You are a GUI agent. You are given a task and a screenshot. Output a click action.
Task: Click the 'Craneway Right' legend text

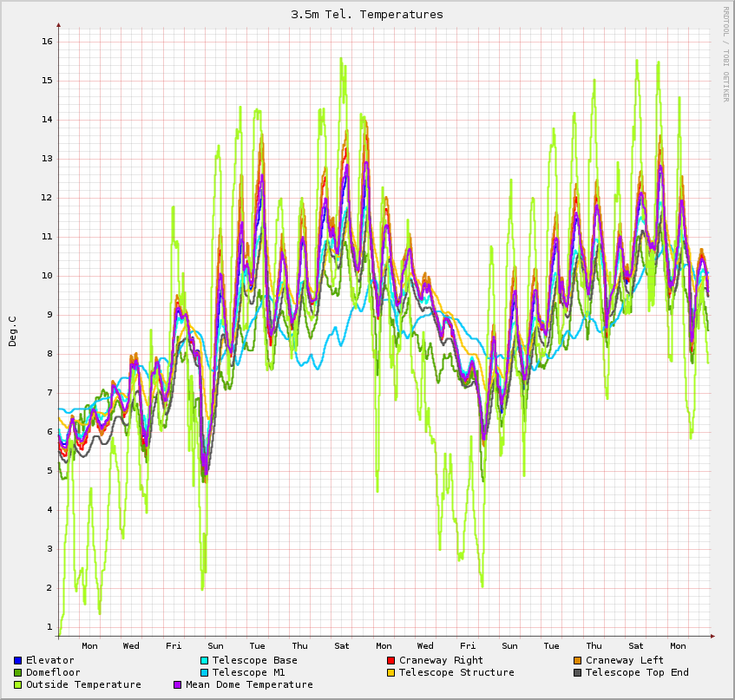(441, 660)
